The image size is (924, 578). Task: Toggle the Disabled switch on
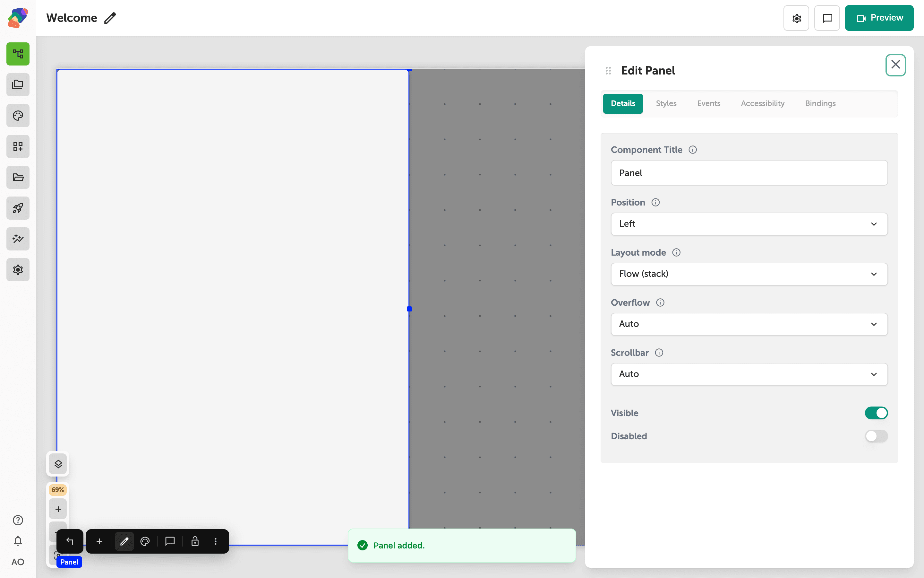pos(876,436)
